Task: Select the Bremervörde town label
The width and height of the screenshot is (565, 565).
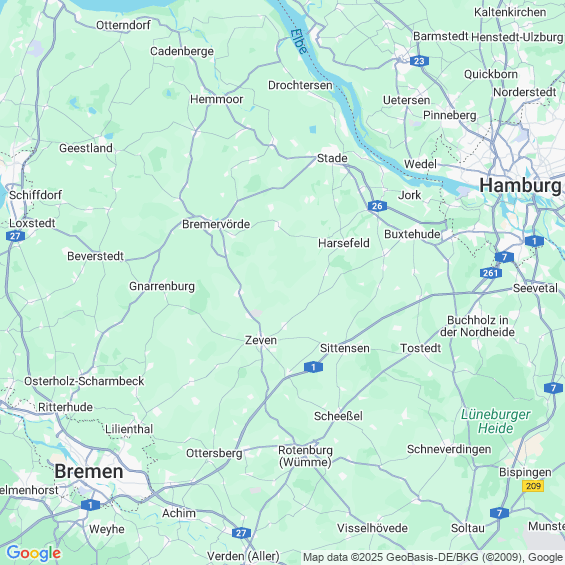Action: pos(216,224)
